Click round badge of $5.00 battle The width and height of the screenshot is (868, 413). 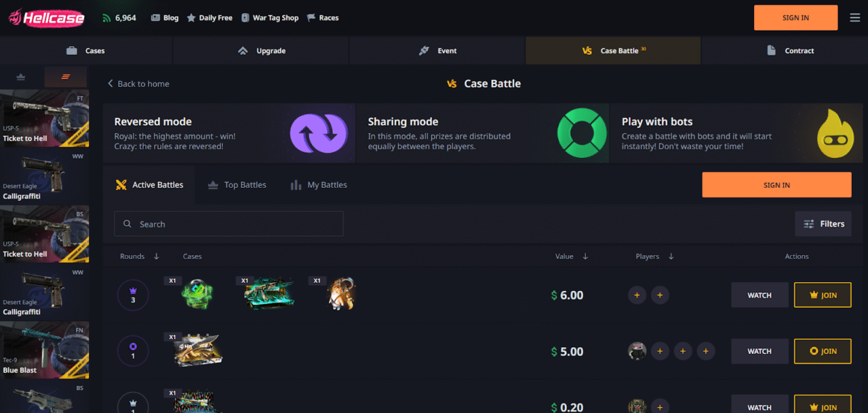(x=133, y=351)
